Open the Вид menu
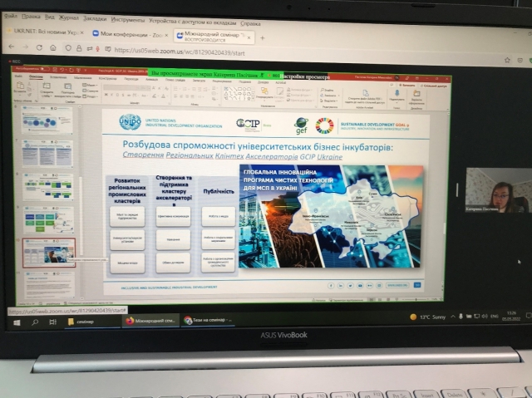This screenshot has height=398, width=532. (x=50, y=17)
